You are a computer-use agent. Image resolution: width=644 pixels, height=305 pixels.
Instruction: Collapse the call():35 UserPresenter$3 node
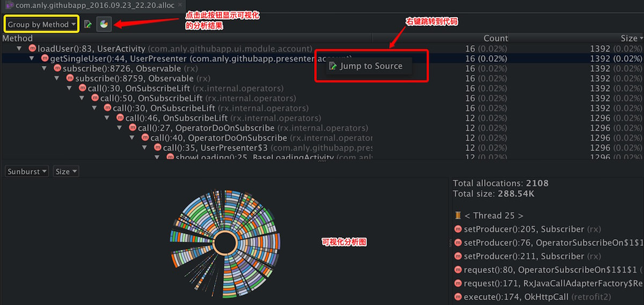pos(145,148)
